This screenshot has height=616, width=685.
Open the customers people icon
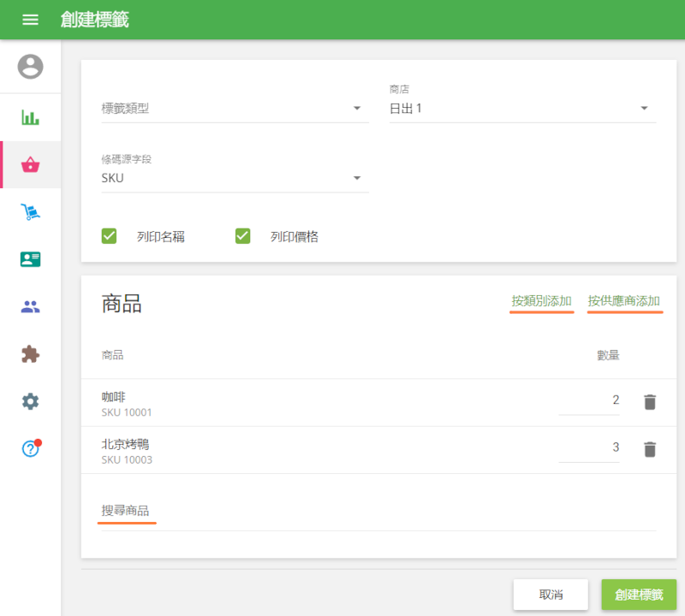coord(30,307)
